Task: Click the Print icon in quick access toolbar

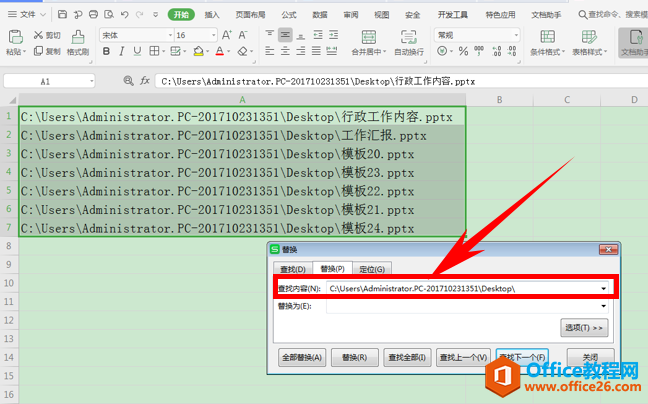Action: pyautogui.click(x=94, y=15)
